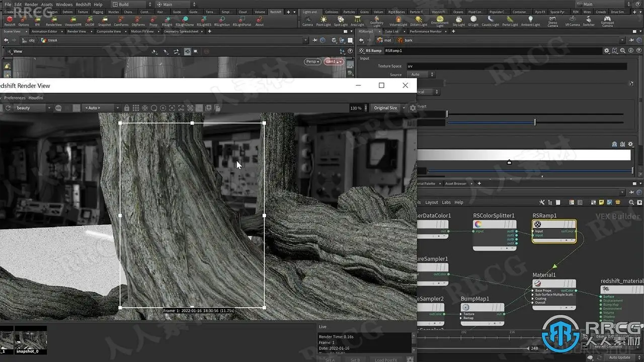The image size is (644, 362).
Task: Toggle the cam1 camera button in viewport
Action: coord(333,61)
